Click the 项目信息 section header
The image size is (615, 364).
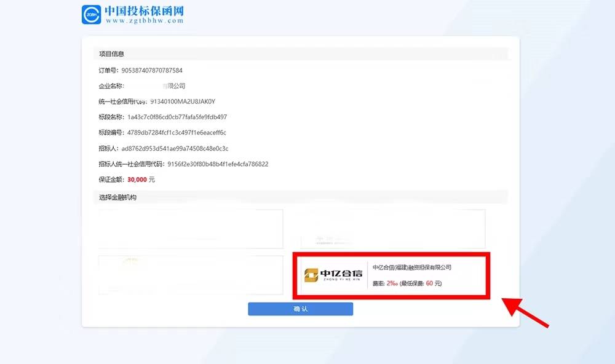pyautogui.click(x=112, y=54)
